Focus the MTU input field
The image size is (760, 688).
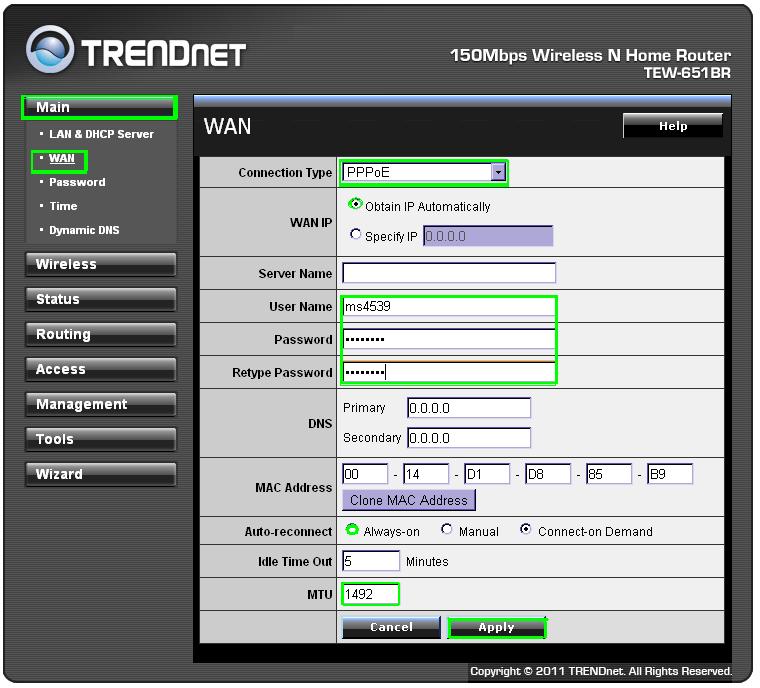[370, 594]
